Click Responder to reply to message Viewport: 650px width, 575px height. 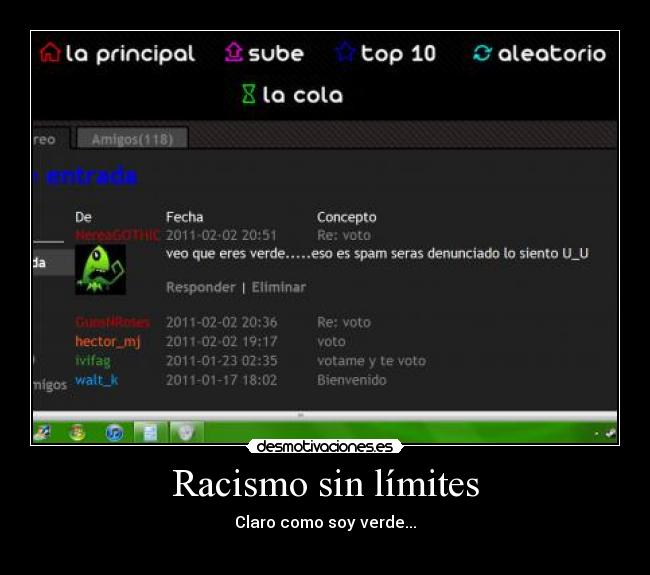click(201, 287)
